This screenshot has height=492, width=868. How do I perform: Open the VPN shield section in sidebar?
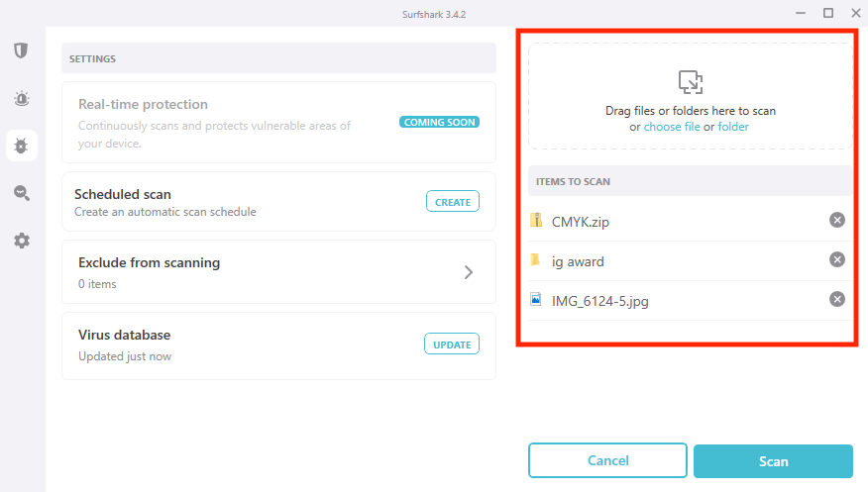(21, 50)
